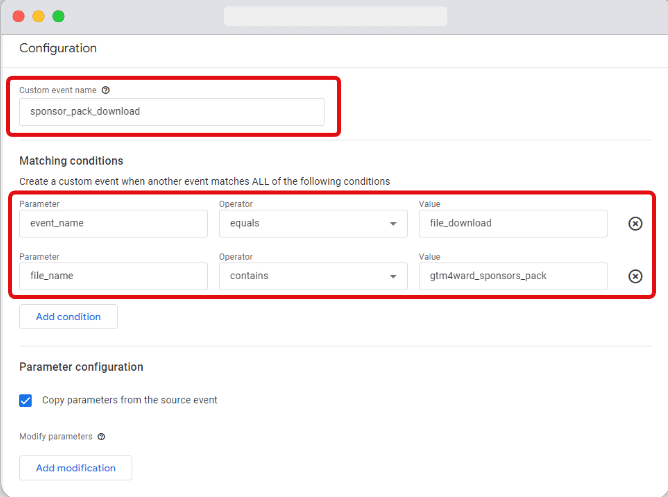
Task: Uncheck Copy parameters from the source event
Action: point(26,400)
